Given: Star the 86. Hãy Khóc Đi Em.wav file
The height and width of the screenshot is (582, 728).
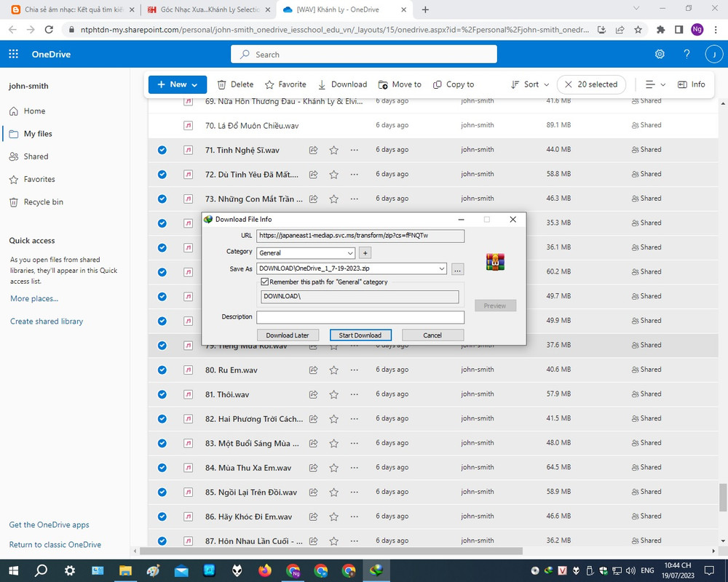Looking at the screenshot, I should pyautogui.click(x=334, y=517).
